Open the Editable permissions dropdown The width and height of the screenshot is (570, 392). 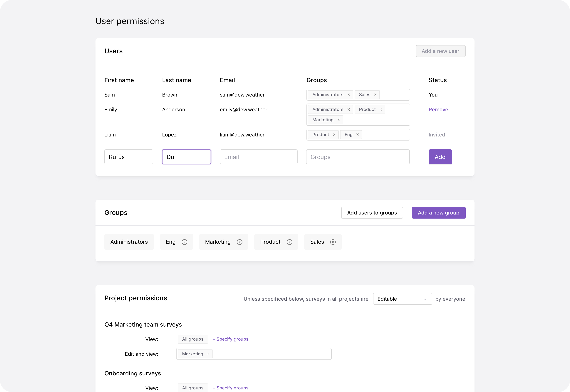[402, 299]
